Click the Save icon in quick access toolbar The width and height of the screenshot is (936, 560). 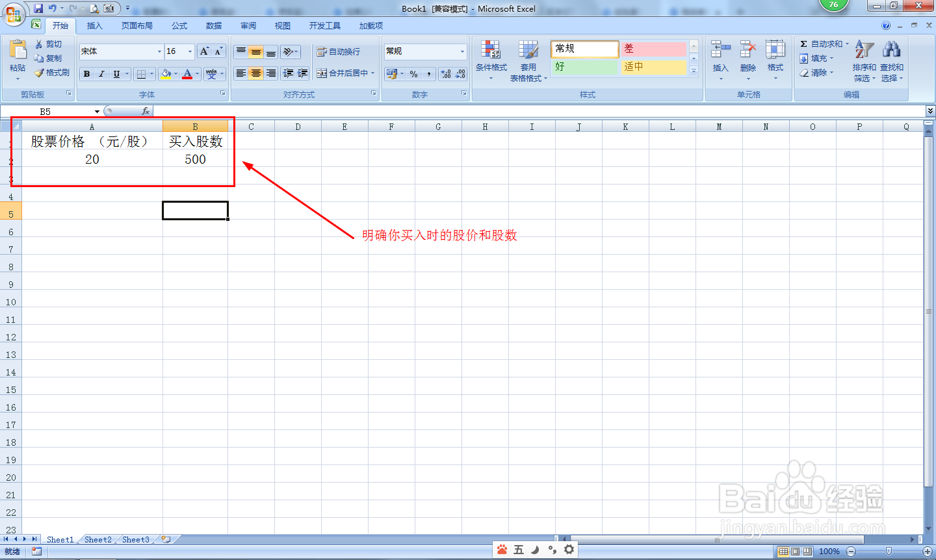(x=38, y=8)
